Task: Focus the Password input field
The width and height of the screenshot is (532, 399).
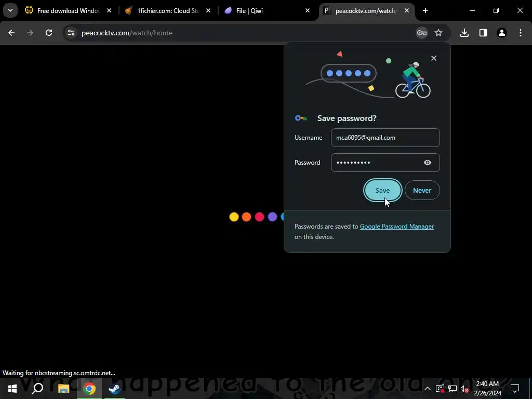Action: point(385,163)
